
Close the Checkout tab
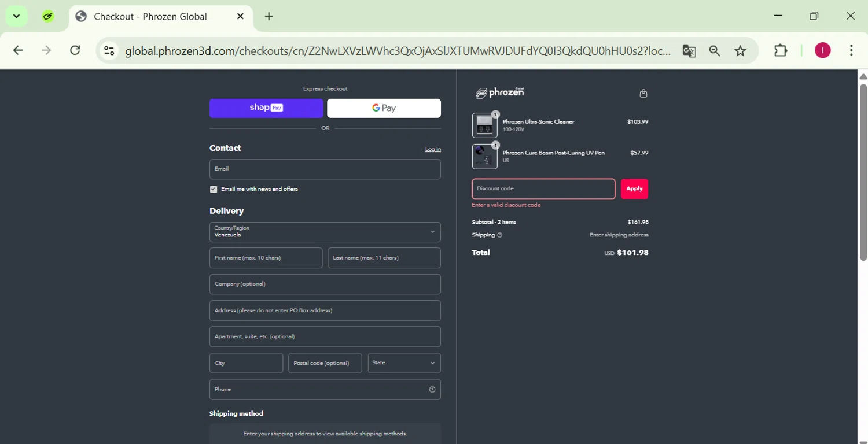tap(240, 17)
